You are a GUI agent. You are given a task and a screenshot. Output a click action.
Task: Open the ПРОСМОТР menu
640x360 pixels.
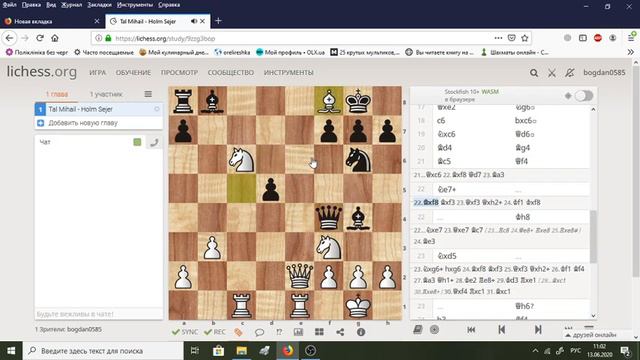(x=179, y=73)
